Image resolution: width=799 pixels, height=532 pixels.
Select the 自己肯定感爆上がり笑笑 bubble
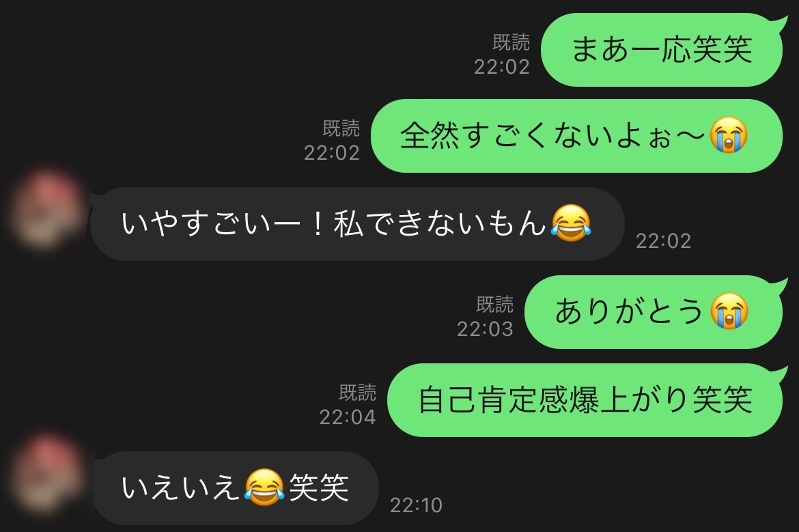click(585, 400)
